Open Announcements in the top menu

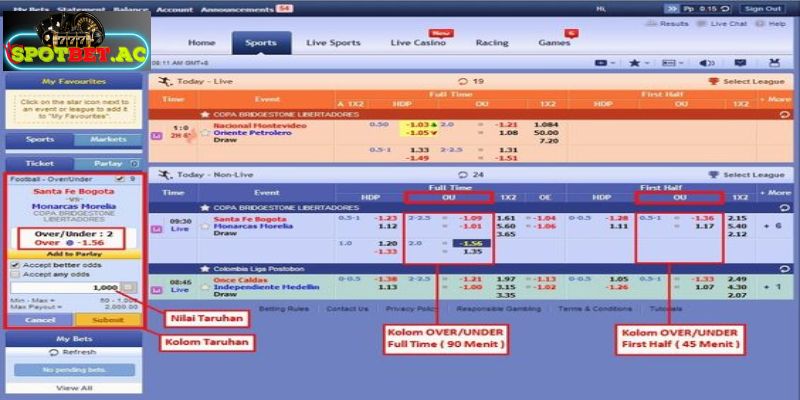(x=237, y=10)
